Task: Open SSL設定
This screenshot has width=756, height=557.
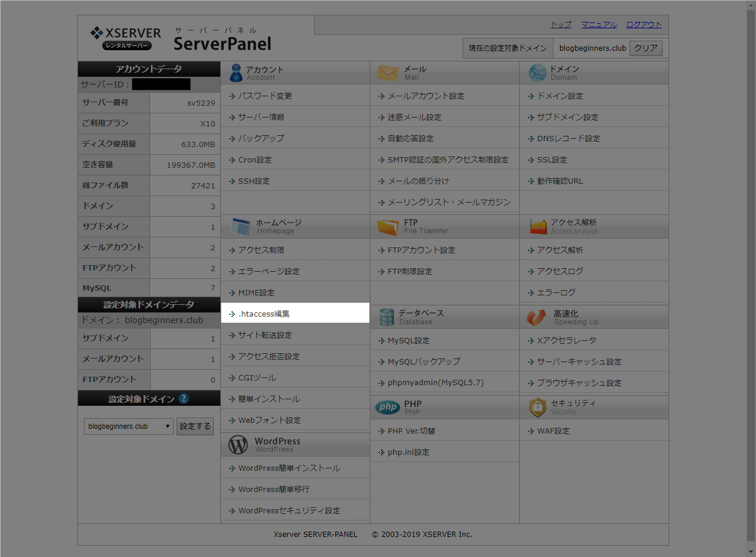Action: [x=552, y=159]
